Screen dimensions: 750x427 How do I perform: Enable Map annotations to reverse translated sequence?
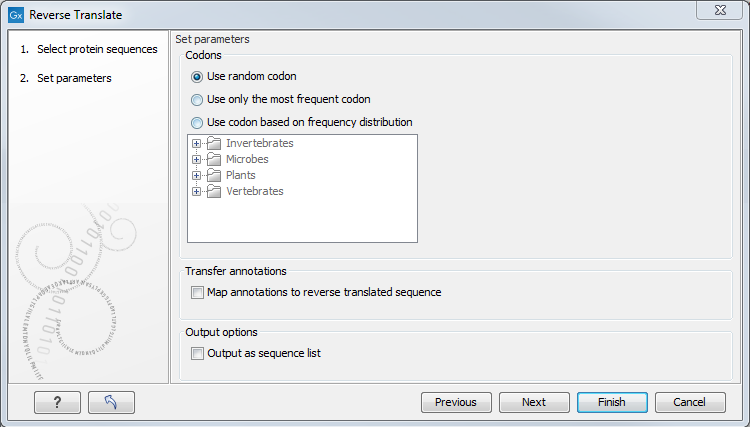point(197,293)
